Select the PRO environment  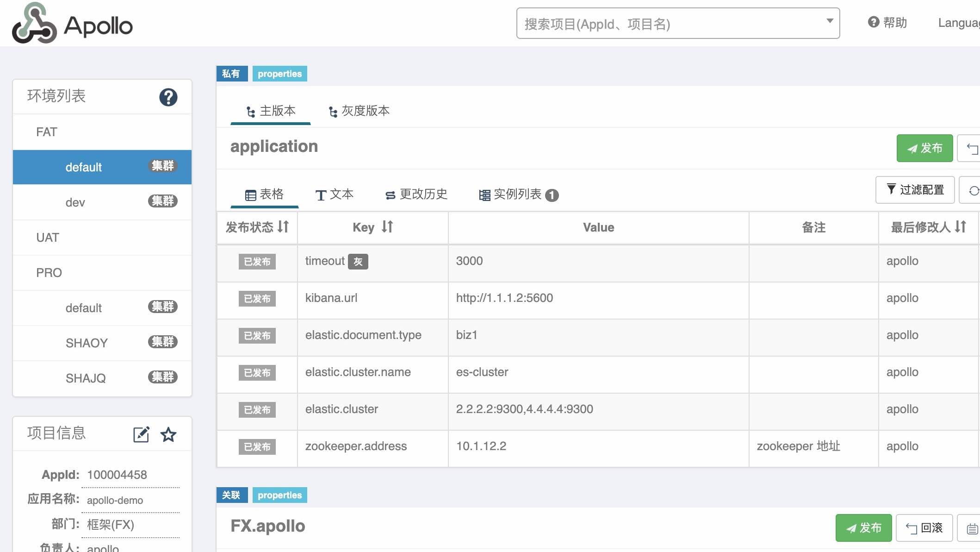tap(102, 273)
